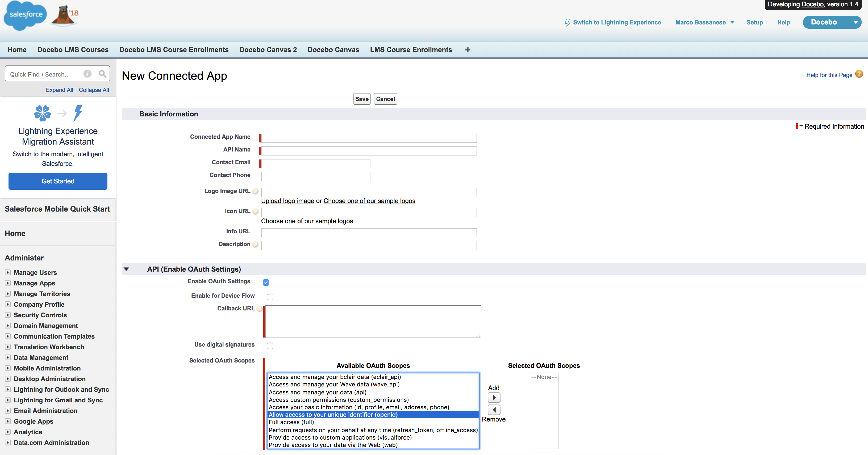Click the Description help icon

pyautogui.click(x=255, y=245)
